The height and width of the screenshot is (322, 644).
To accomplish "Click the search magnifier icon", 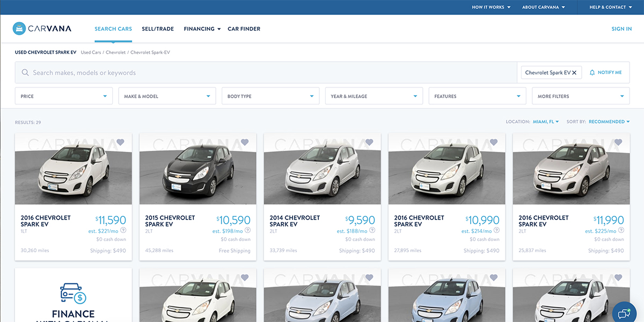I will [x=25, y=72].
